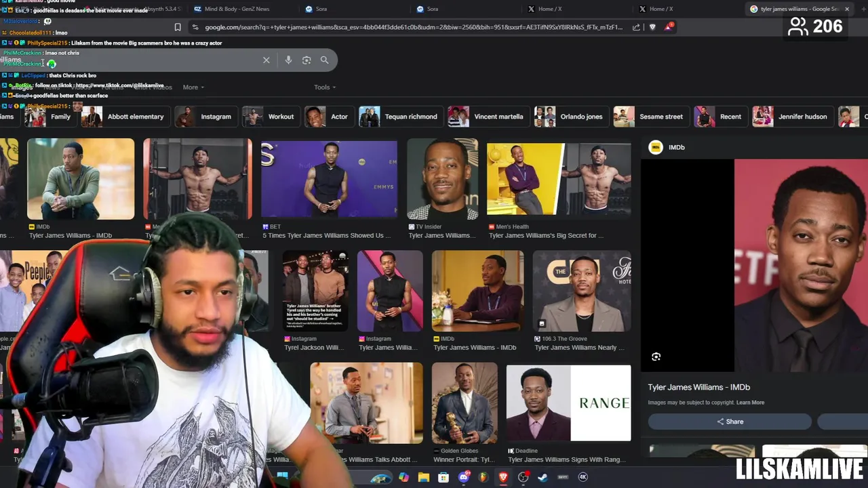
Task: Launch File Explorer from taskbar
Action: (x=423, y=477)
